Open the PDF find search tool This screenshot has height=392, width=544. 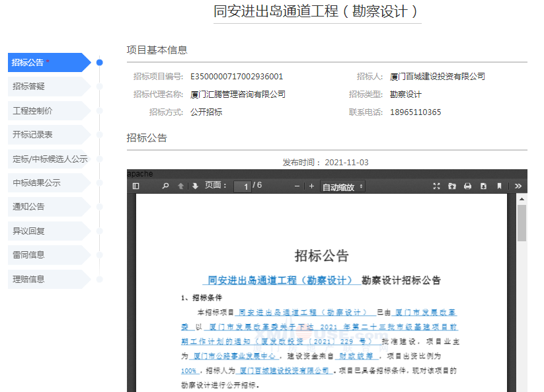click(165, 186)
